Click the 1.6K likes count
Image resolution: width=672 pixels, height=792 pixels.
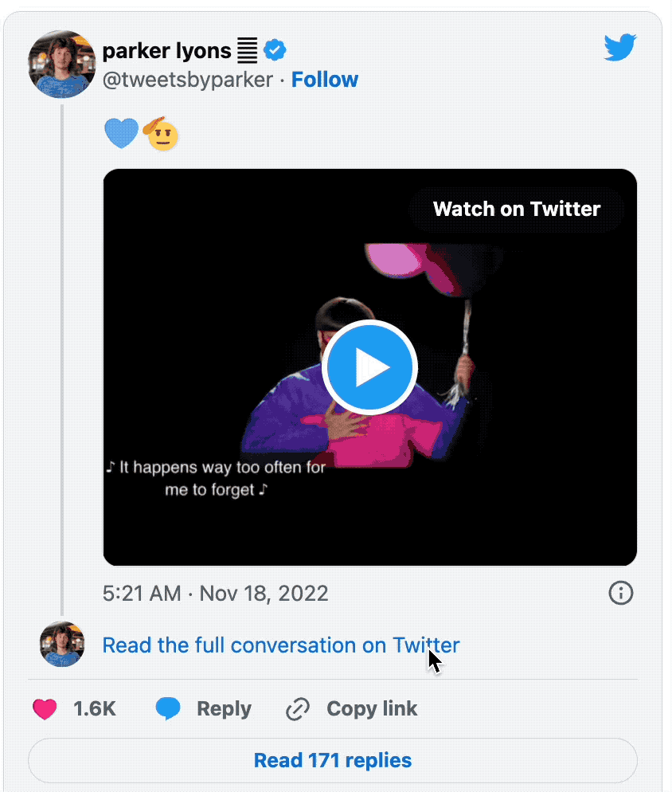(x=95, y=708)
